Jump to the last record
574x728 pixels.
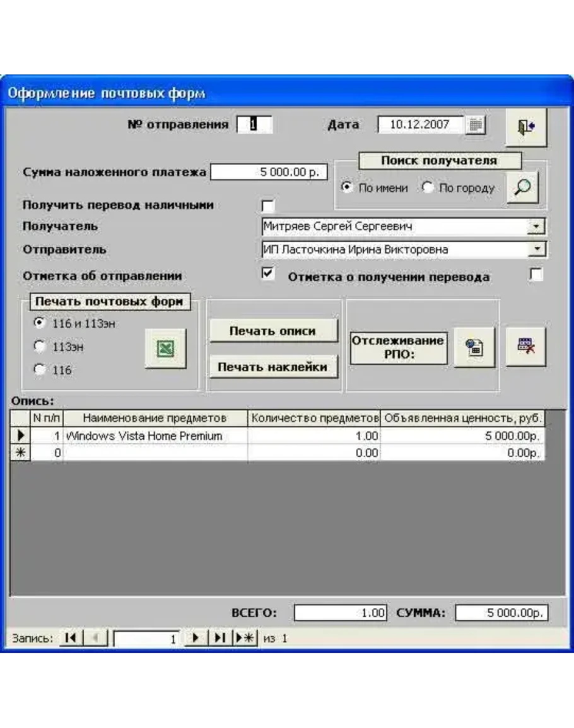pyautogui.click(x=220, y=638)
